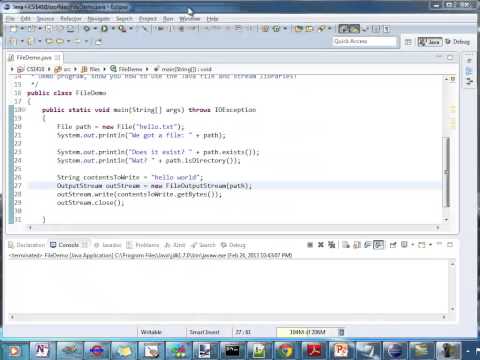Toggle Word Wrap in Console toolbar

368,245
